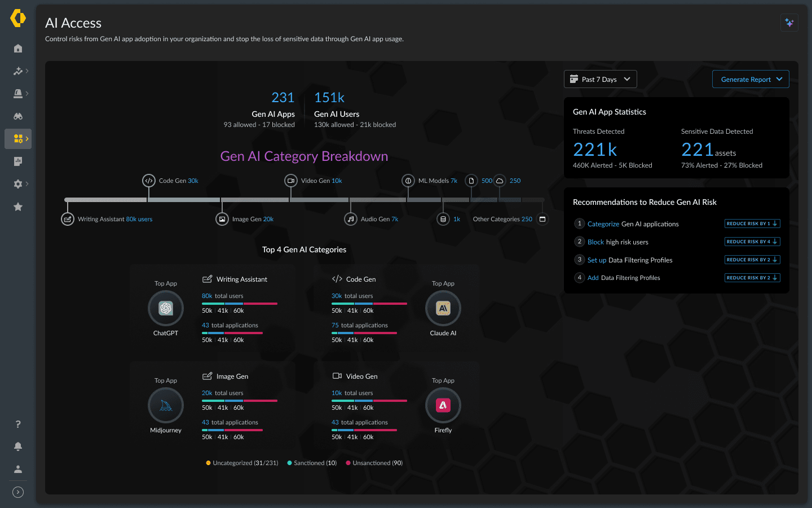Image resolution: width=812 pixels, height=508 pixels.
Task: Click the yellow product logo
Action: point(18,18)
